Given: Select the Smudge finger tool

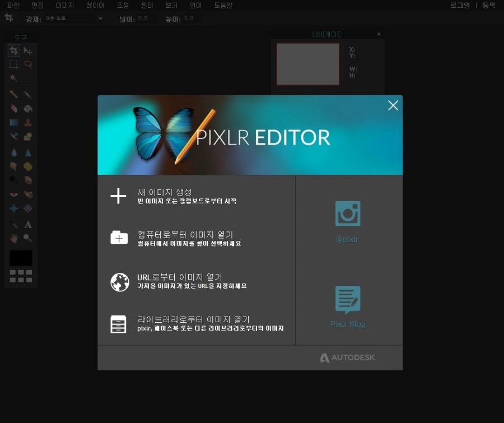Looking at the screenshot, I should coord(13,166).
